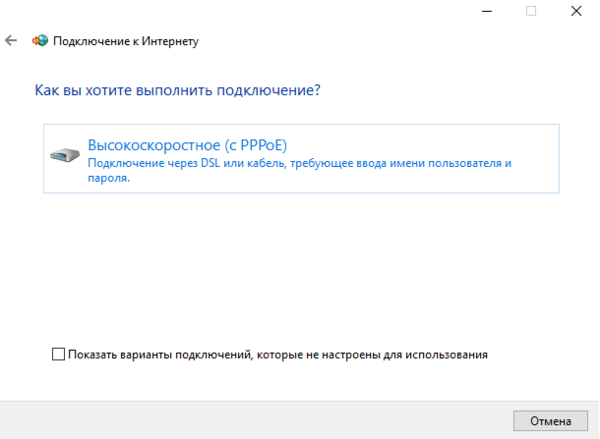This screenshot has width=600, height=439.
Task: Close the Подключение к Интернету window
Action: 576,11
